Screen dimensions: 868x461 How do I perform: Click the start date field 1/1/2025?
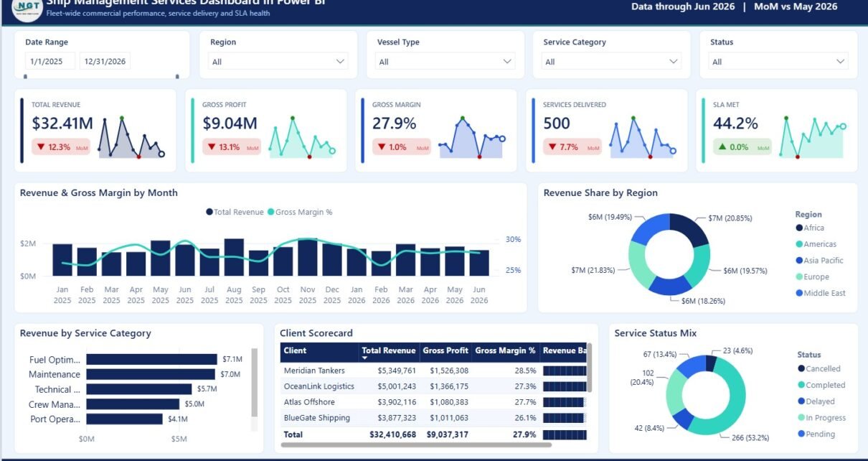click(49, 62)
